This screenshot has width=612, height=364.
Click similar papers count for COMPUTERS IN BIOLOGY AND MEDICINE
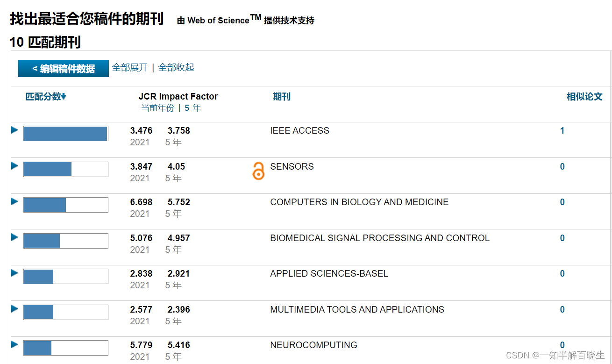[562, 202]
